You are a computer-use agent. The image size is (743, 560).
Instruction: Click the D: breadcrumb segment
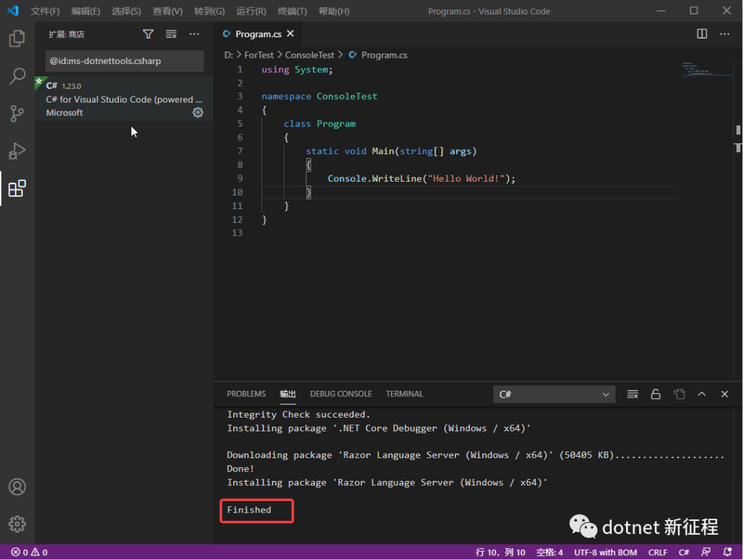228,55
